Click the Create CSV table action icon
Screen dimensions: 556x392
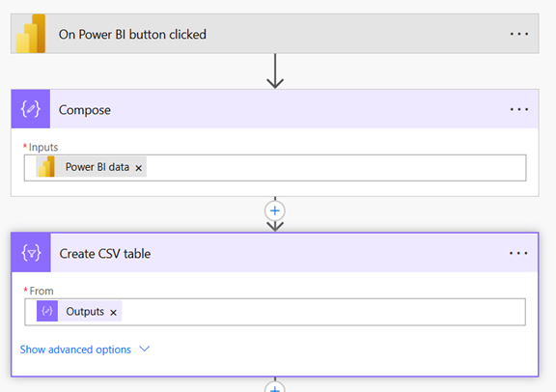(31, 253)
